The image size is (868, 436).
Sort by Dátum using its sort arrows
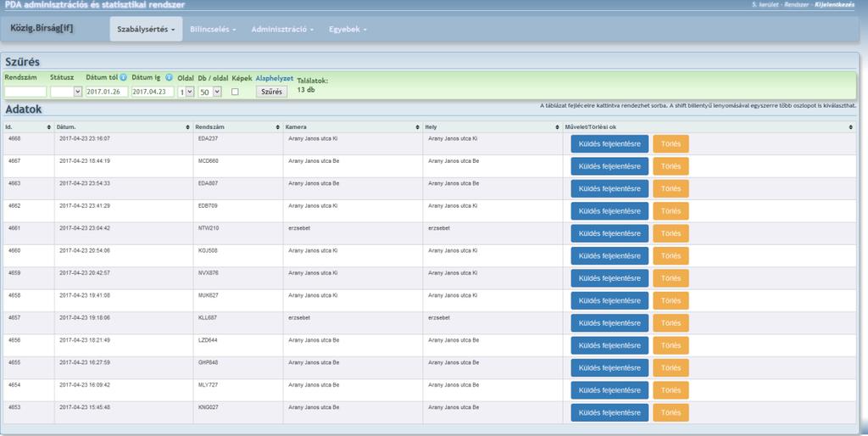point(187,127)
